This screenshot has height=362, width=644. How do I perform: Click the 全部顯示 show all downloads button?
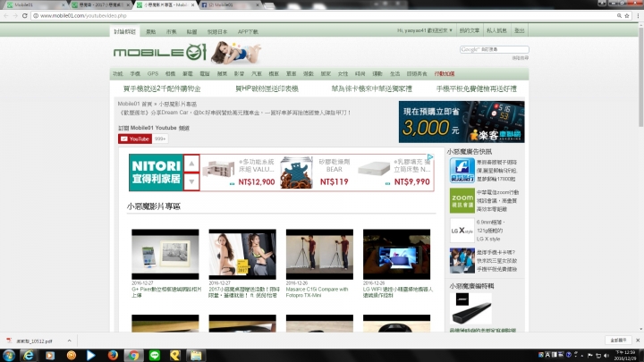click(618, 341)
